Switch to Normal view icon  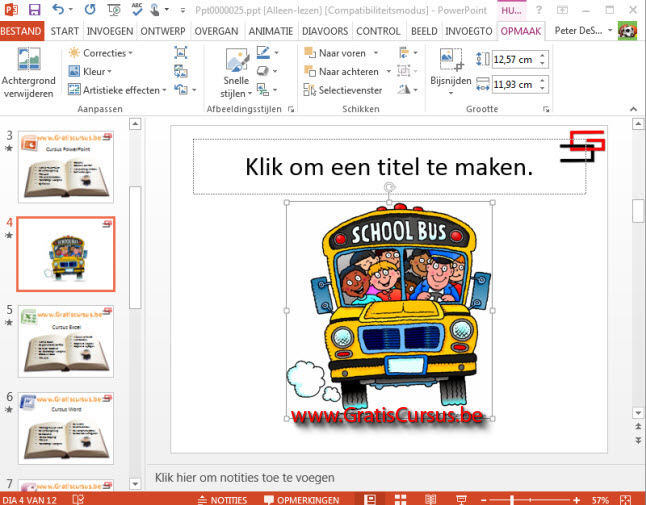click(x=370, y=500)
